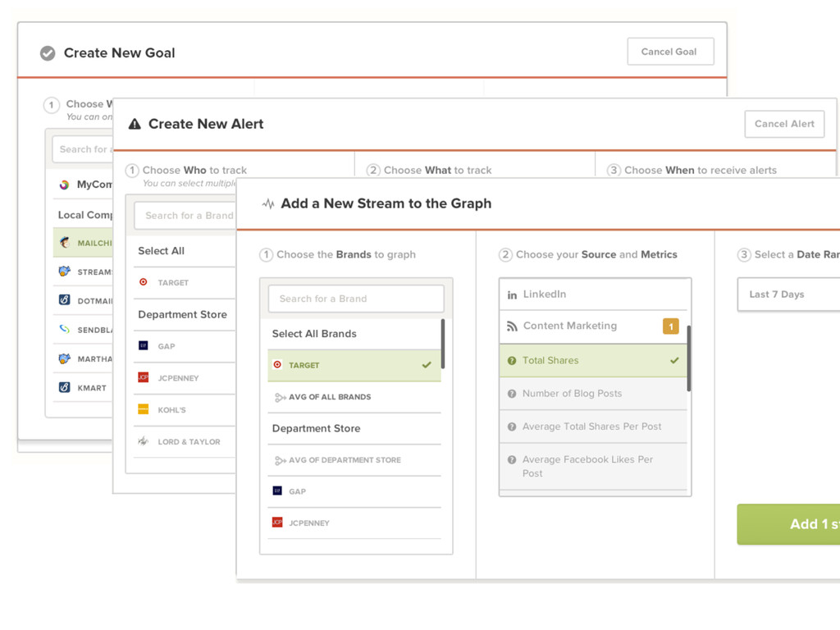Expand the LinkedIn source
This screenshot has width=840, height=630.
click(593, 294)
